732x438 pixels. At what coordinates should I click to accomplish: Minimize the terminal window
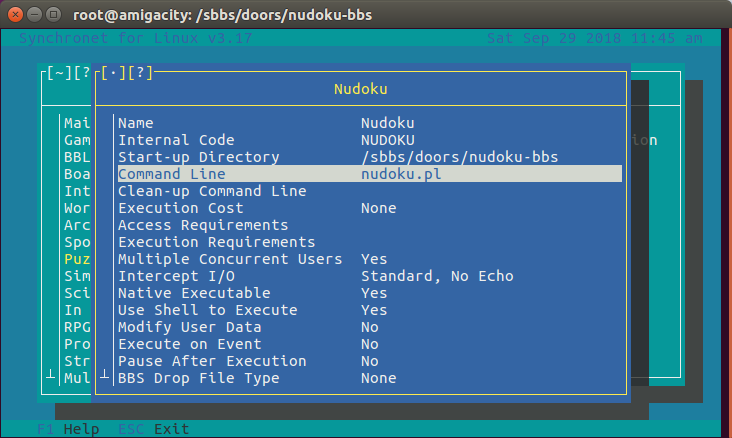(x=35, y=14)
